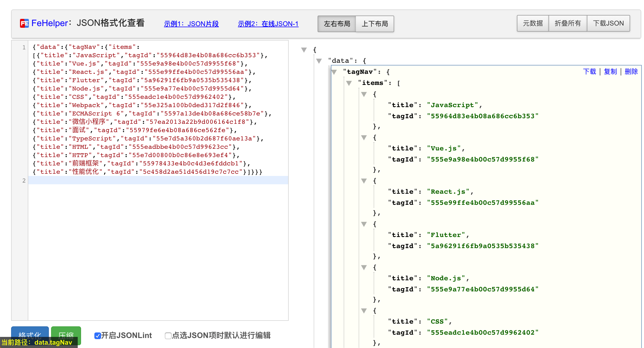
Task: Select "Flutter" title value in tree
Action: click(x=446, y=235)
